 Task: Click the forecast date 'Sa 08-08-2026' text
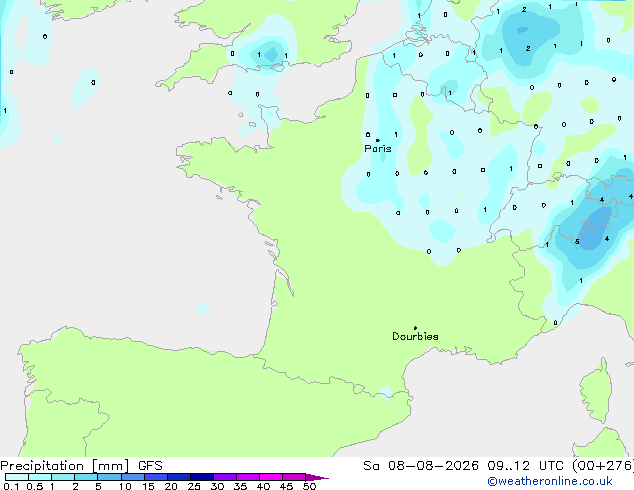tap(421, 466)
